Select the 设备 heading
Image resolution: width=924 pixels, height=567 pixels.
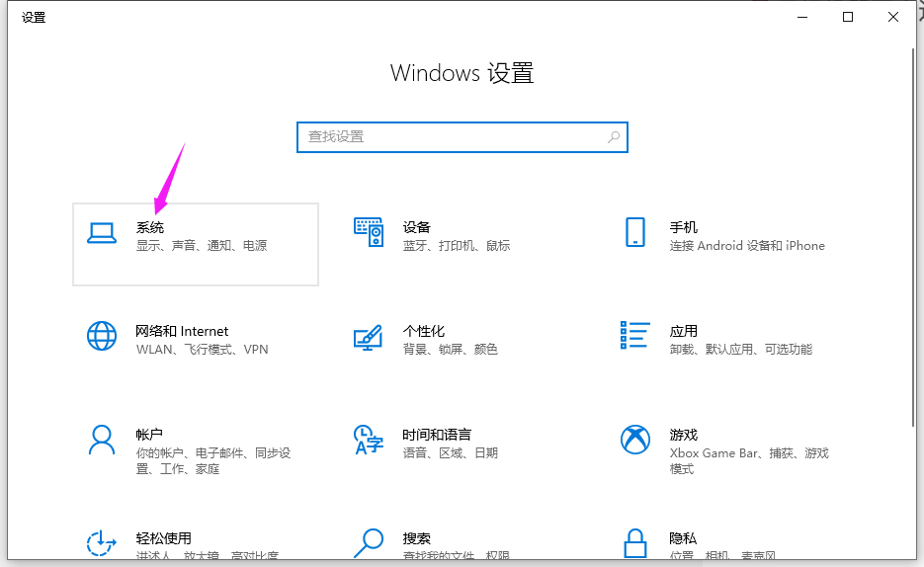coord(417,227)
